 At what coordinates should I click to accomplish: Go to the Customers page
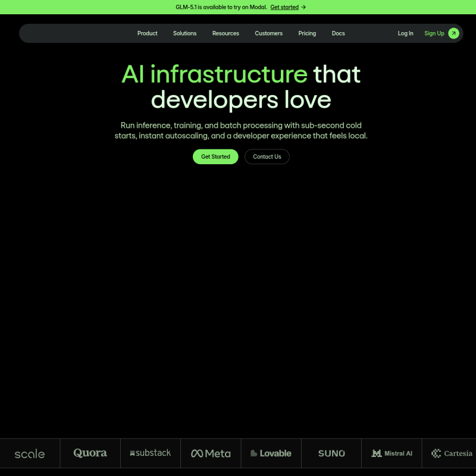269,33
